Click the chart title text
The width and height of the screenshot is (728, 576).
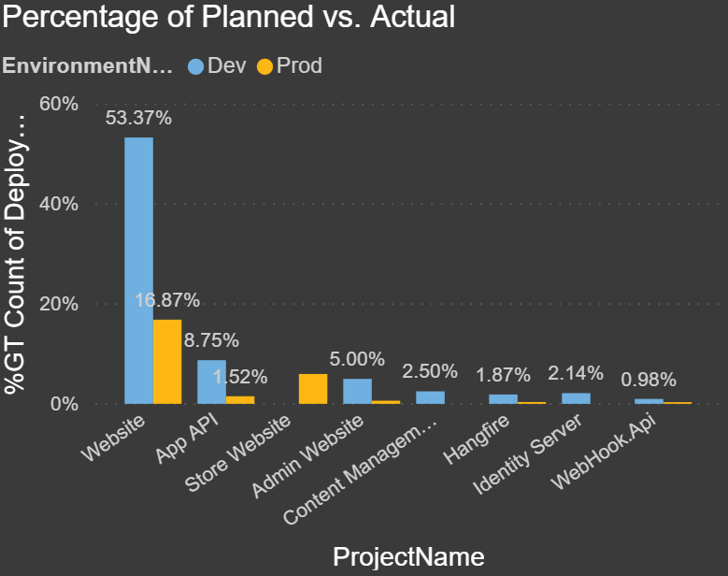point(228,18)
